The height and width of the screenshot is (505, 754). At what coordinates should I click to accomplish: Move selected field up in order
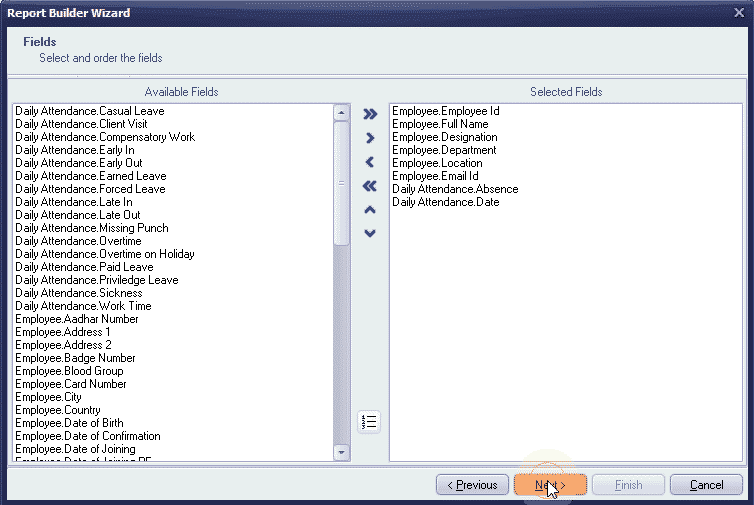pyautogui.click(x=370, y=210)
